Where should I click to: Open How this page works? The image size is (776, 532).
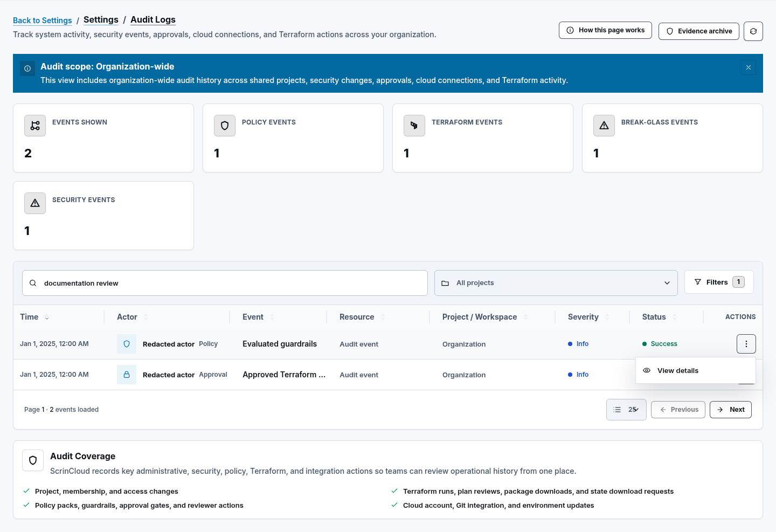605,30
